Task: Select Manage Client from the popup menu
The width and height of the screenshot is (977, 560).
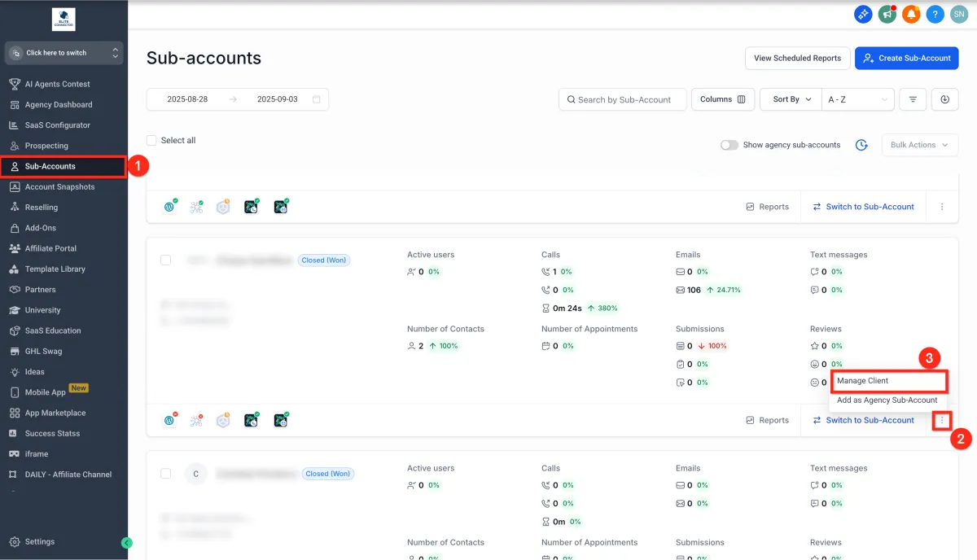Action: click(889, 381)
